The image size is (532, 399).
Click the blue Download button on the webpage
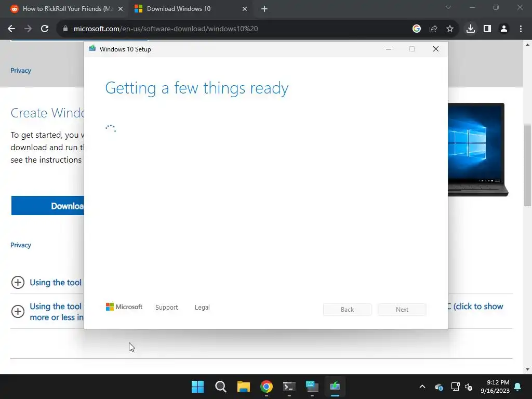click(x=47, y=206)
